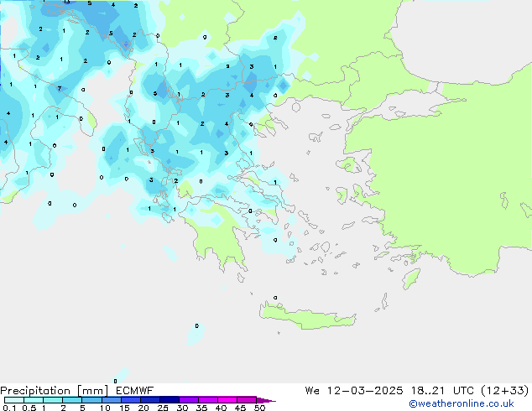Select the 35–40 mm legend color swatch
Image resolution: width=532 pixels, height=411 pixels.
pos(208,400)
